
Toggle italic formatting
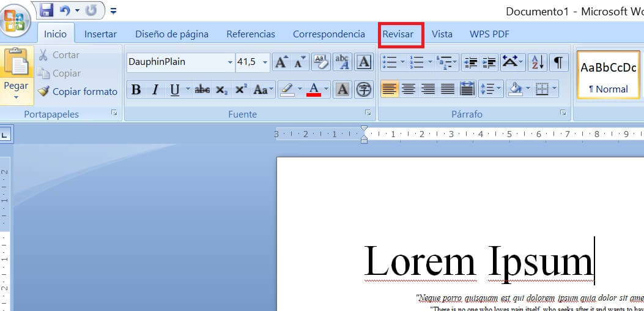(x=155, y=89)
